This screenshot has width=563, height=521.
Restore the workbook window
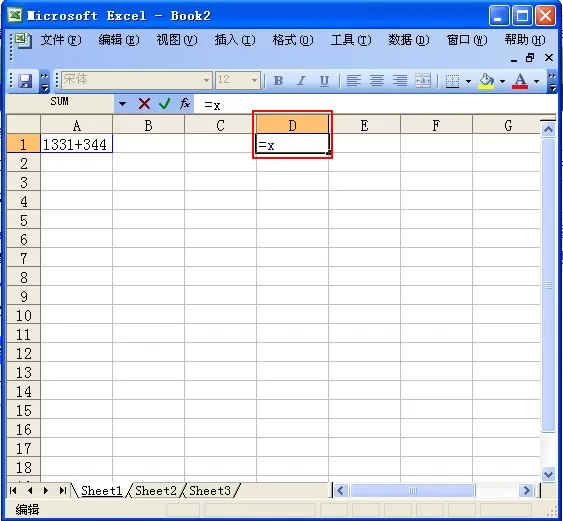pos(530,58)
